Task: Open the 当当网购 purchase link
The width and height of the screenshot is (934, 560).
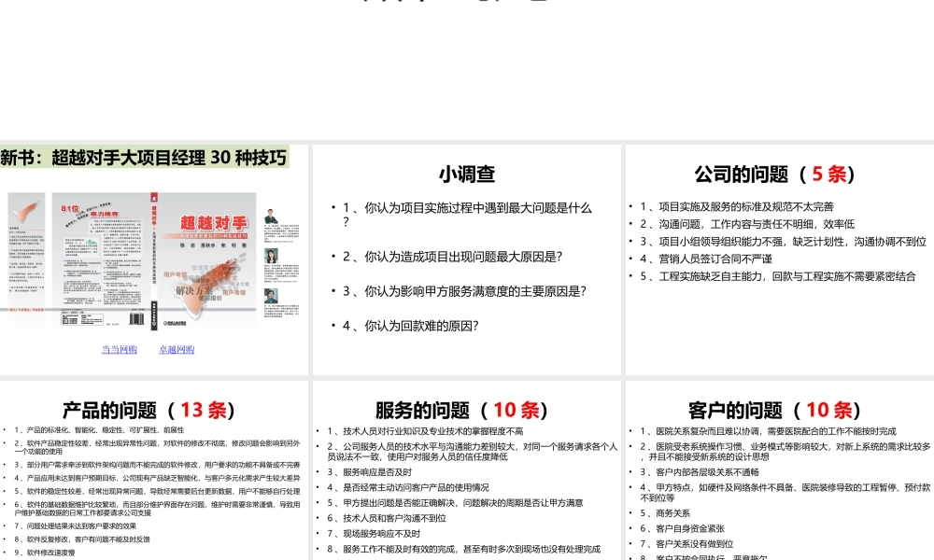Action: pos(120,348)
